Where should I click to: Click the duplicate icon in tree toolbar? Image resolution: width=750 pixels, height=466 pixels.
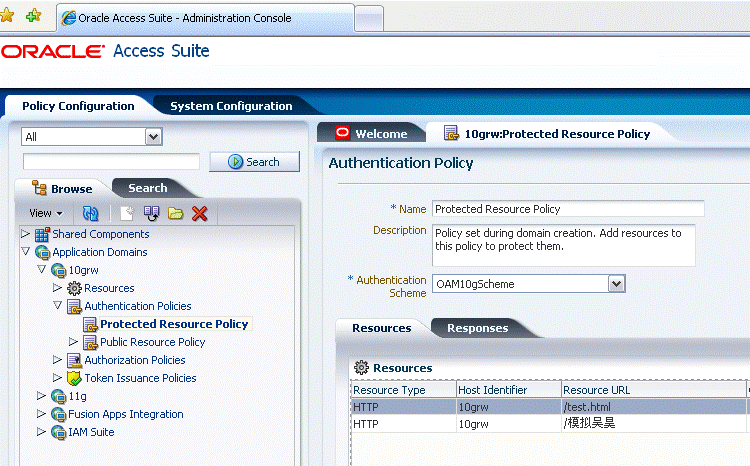click(x=152, y=213)
